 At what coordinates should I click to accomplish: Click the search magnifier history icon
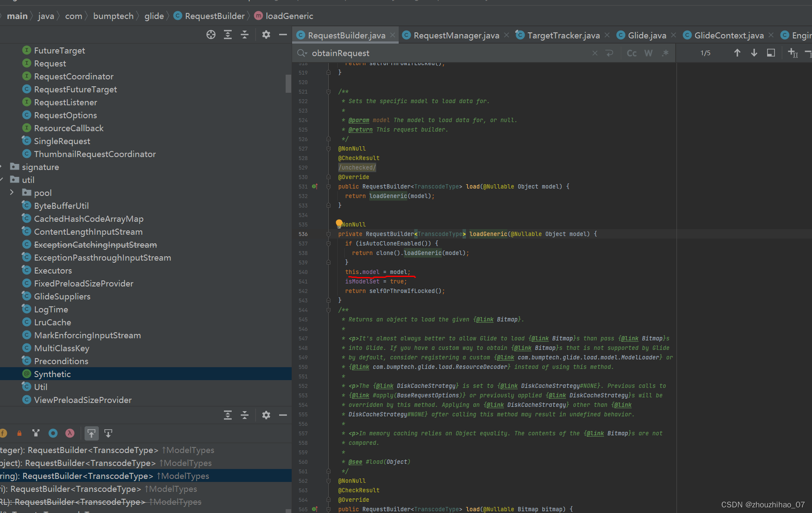click(302, 53)
